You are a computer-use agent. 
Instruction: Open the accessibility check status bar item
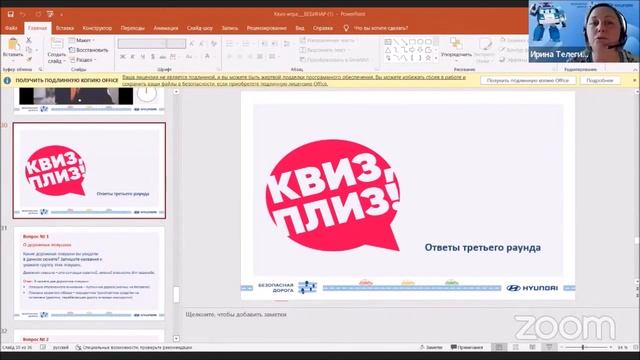[134, 347]
